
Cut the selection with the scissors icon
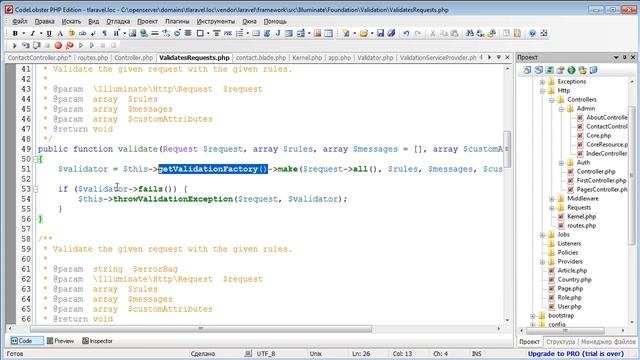(x=433, y=33)
